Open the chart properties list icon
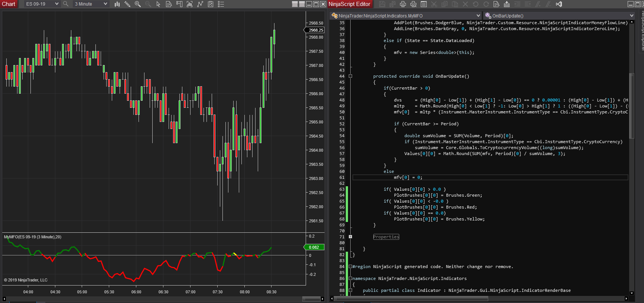This screenshot has width=644, height=303. (x=221, y=4)
